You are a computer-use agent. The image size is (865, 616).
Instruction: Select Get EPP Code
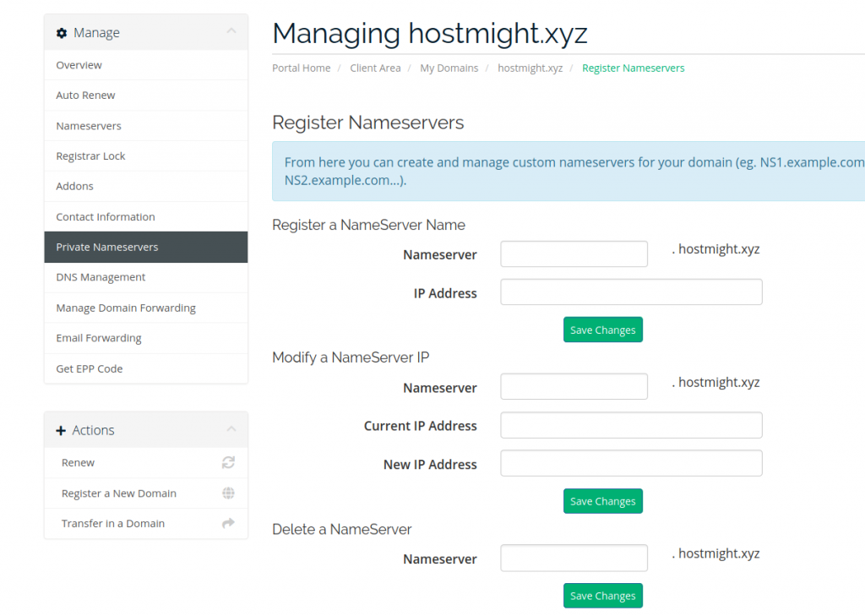click(x=145, y=368)
